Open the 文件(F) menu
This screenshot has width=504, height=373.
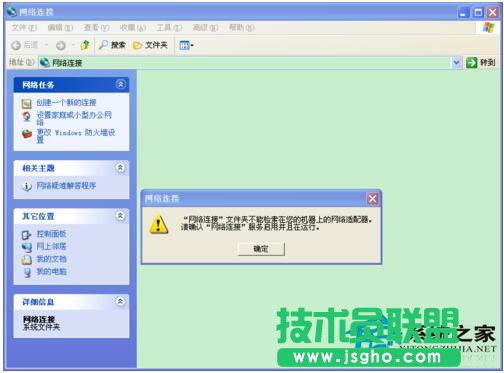tap(24, 28)
